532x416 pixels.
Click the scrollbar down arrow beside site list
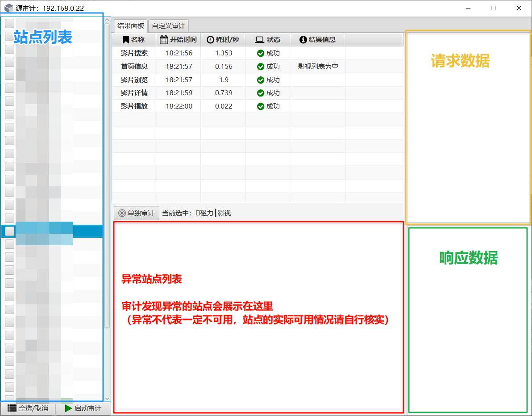(107, 399)
